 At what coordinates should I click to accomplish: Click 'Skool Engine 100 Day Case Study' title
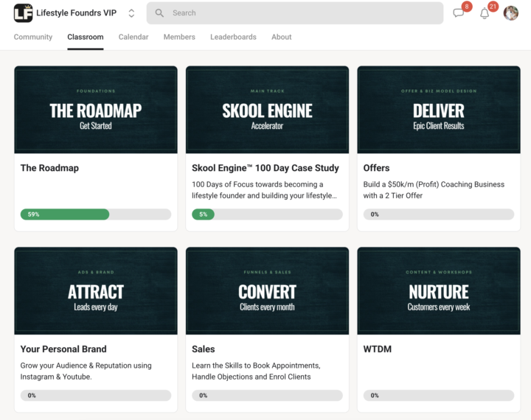(265, 168)
